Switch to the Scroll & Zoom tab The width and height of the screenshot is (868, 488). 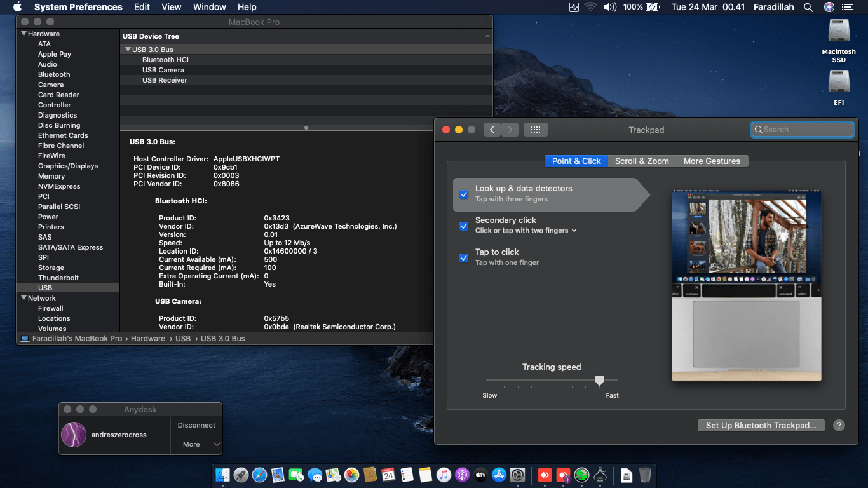pos(642,161)
